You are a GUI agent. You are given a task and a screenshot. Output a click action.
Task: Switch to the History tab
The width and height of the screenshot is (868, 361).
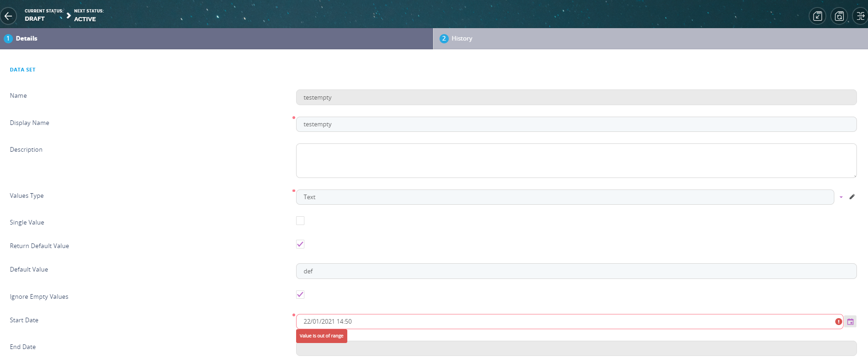coord(462,39)
